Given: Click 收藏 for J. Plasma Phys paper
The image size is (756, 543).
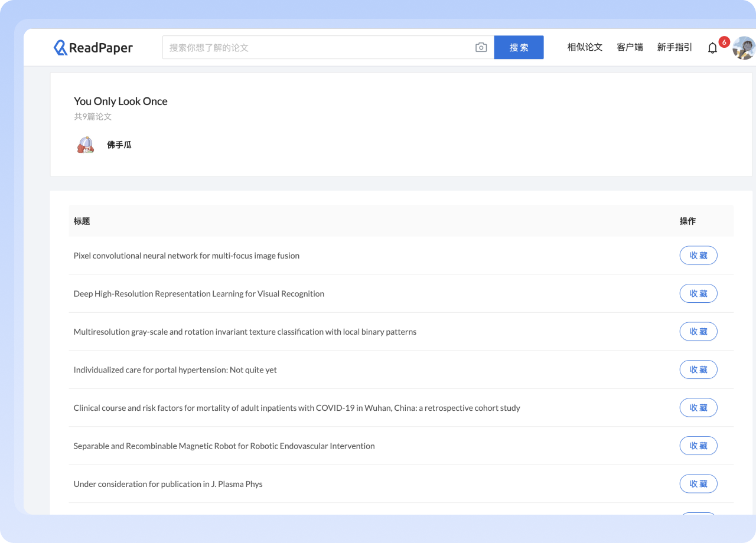Looking at the screenshot, I should (x=698, y=484).
